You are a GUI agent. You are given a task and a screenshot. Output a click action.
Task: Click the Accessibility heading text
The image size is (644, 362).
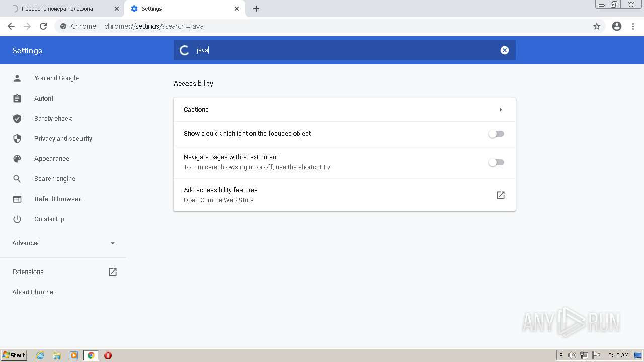tap(193, 83)
